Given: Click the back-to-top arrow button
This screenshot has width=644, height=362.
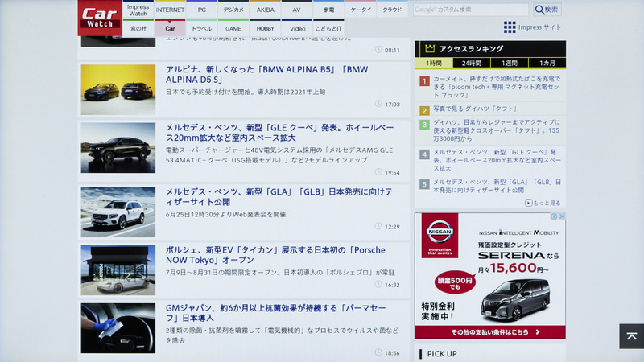Looking at the screenshot, I should tap(632, 336).
